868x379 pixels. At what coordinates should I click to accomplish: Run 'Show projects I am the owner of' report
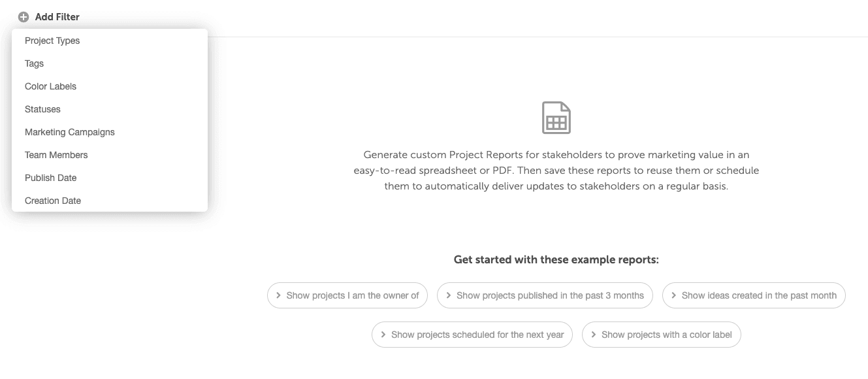click(347, 295)
